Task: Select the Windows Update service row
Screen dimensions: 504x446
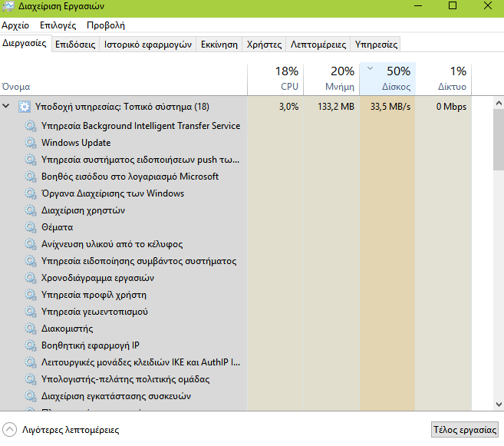Action: click(x=236, y=143)
